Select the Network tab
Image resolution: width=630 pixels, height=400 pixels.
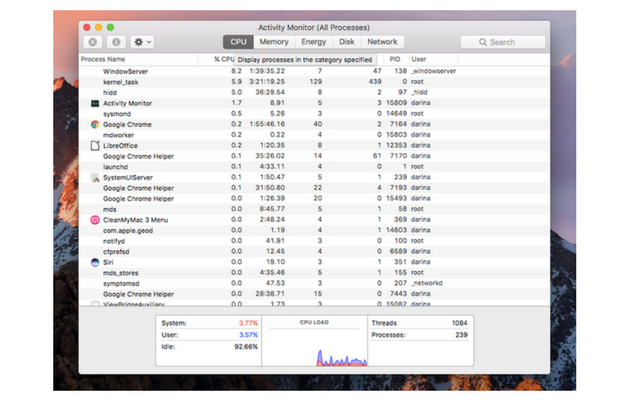click(x=381, y=42)
